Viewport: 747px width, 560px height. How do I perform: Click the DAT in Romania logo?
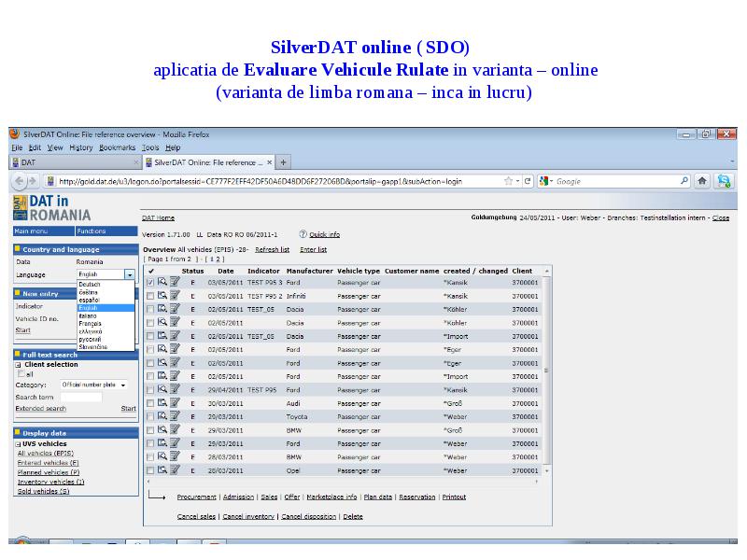pos(52,208)
